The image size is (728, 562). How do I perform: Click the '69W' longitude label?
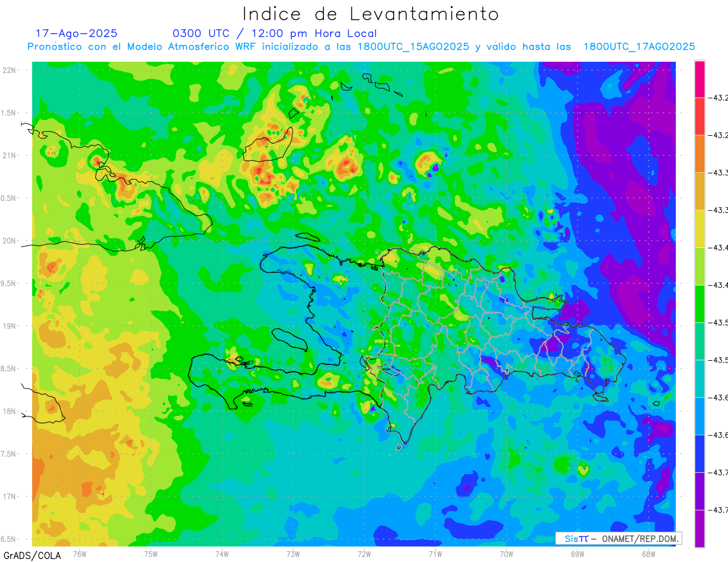[x=578, y=554]
